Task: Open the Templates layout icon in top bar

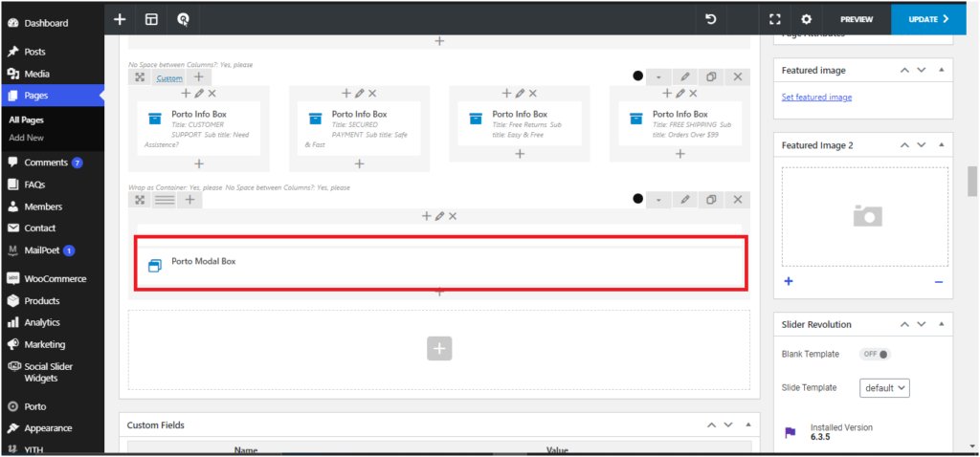Action: point(151,19)
